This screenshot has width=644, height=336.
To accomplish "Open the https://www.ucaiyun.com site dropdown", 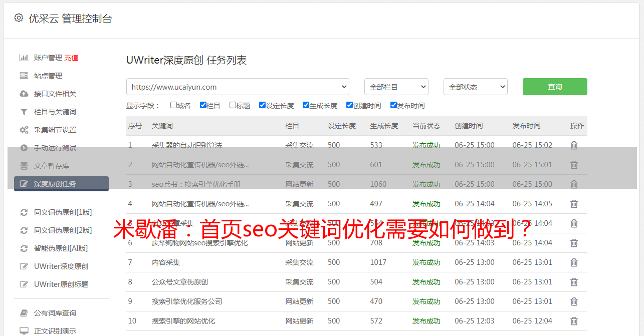I will (238, 87).
